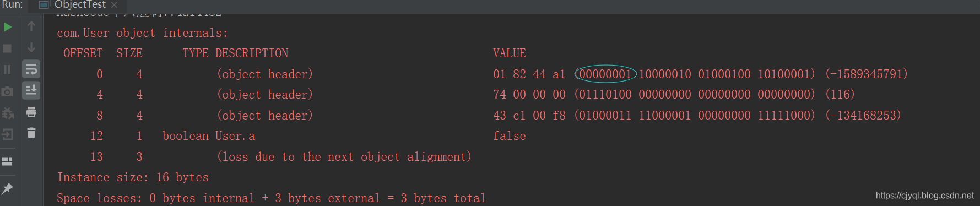Click offset value '12'
The width and height of the screenshot is (980, 206).
coord(96,136)
